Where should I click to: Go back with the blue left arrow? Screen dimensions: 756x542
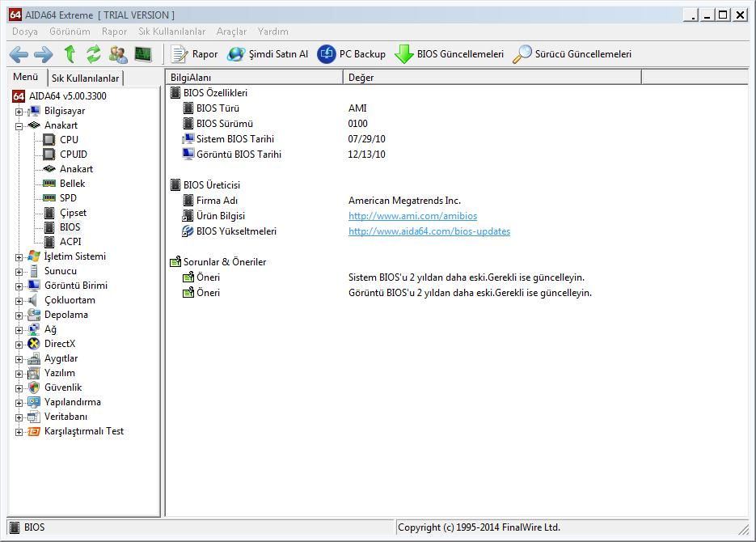(x=19, y=54)
